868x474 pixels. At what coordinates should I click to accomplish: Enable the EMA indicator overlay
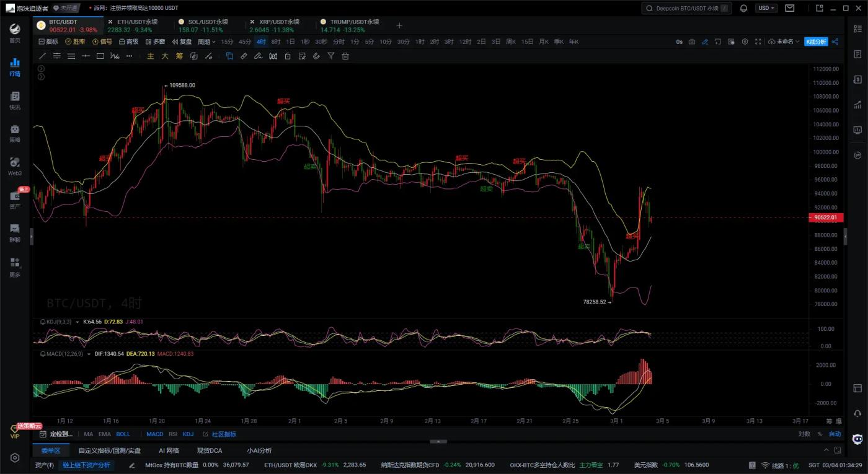click(104, 434)
